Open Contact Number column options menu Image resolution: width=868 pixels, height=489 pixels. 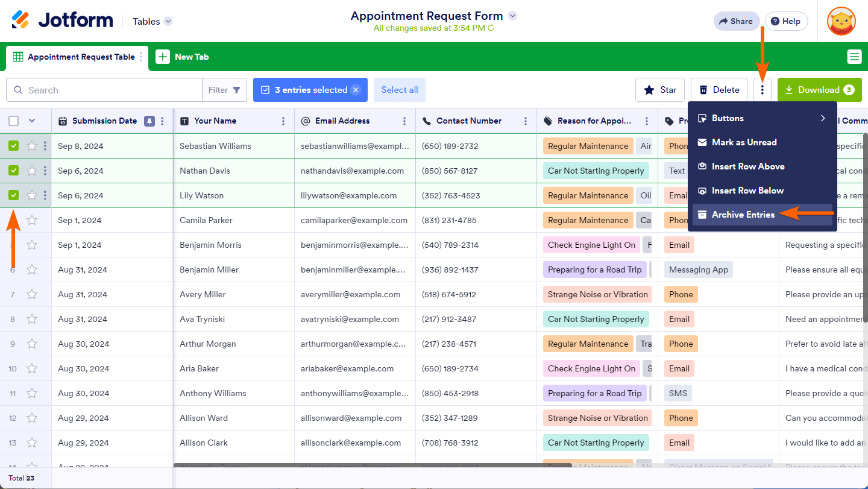526,121
